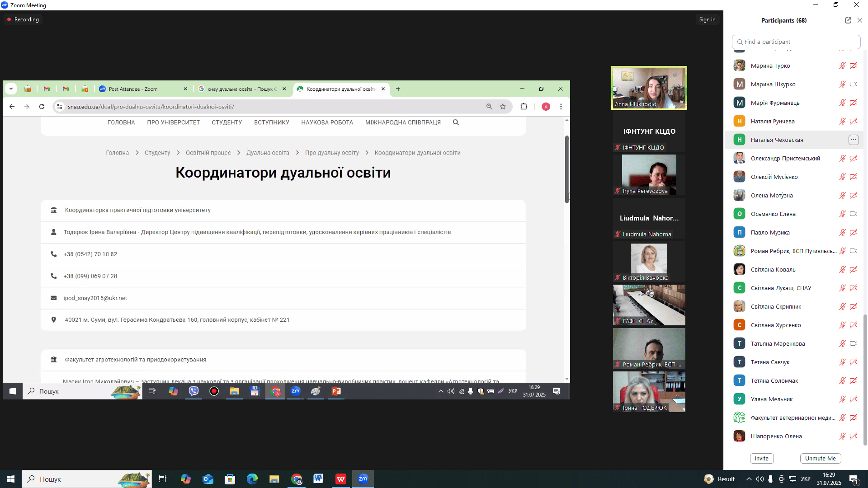
Task: Open File Explorer from the taskbar
Action: pos(274,479)
